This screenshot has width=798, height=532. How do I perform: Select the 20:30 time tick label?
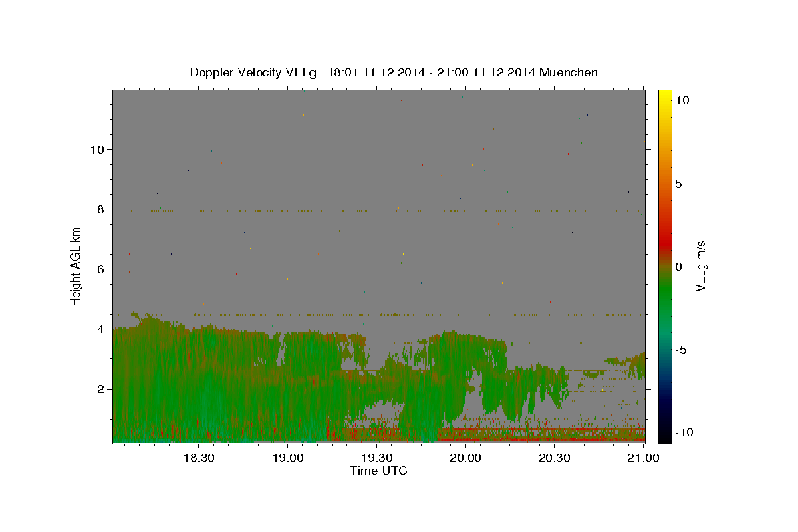(554, 458)
